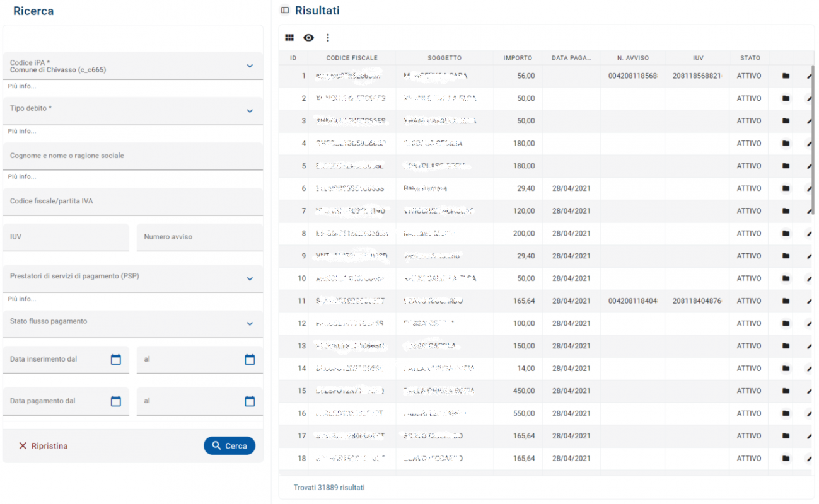
Task: Open folder icon for row 18
Action: click(x=786, y=459)
